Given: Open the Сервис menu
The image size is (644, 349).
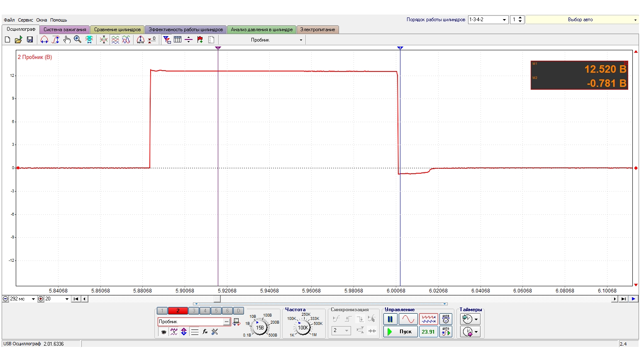Looking at the screenshot, I should point(25,20).
